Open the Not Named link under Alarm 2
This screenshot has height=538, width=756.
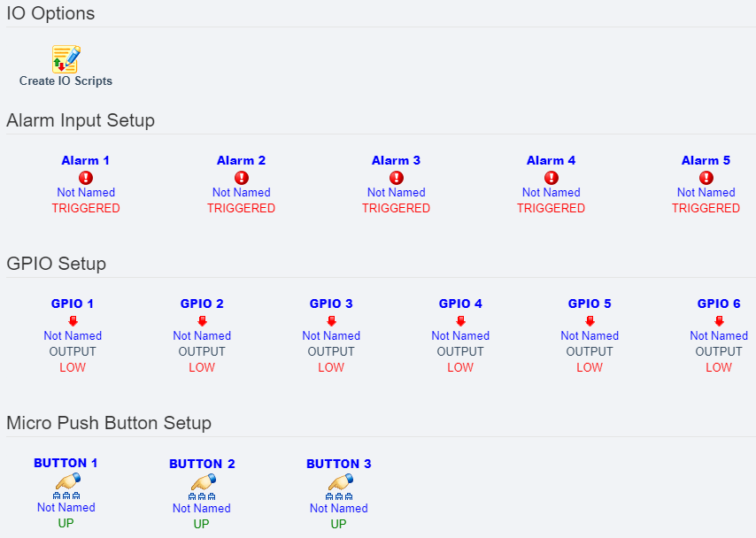click(241, 192)
